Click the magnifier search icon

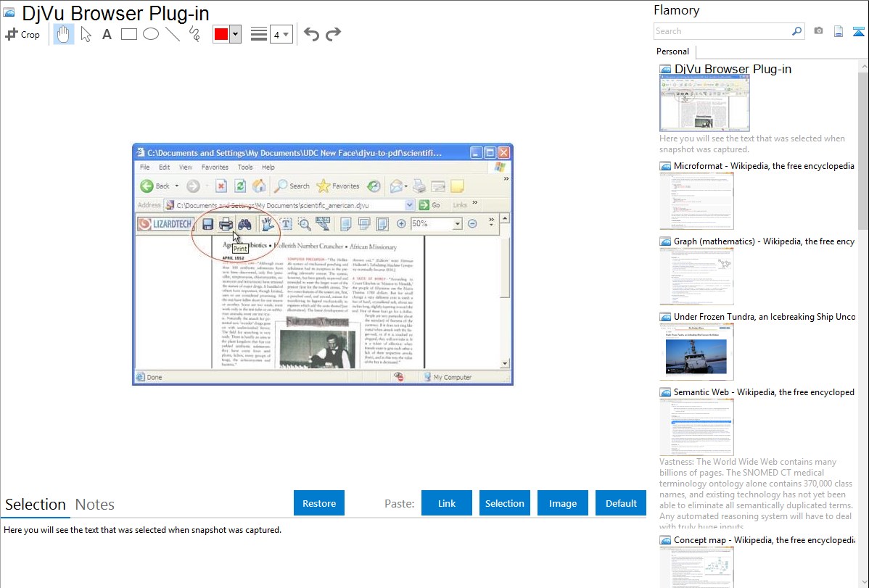(796, 31)
